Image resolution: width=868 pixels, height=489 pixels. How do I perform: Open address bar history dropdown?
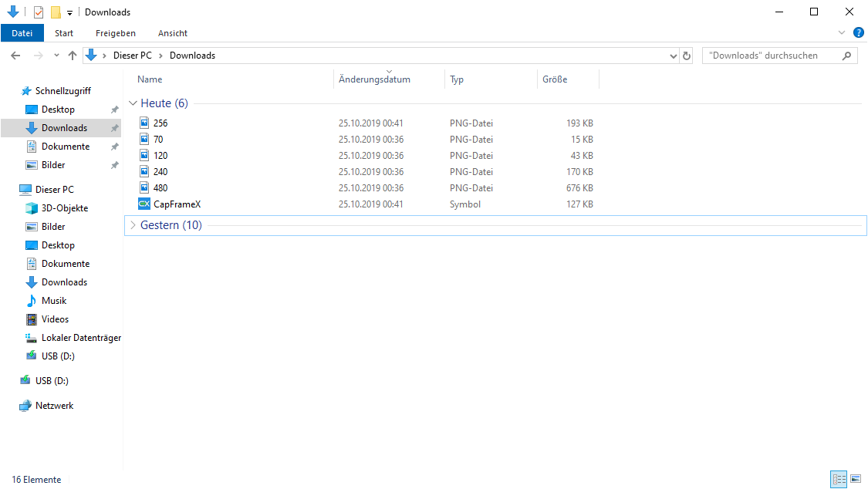673,56
